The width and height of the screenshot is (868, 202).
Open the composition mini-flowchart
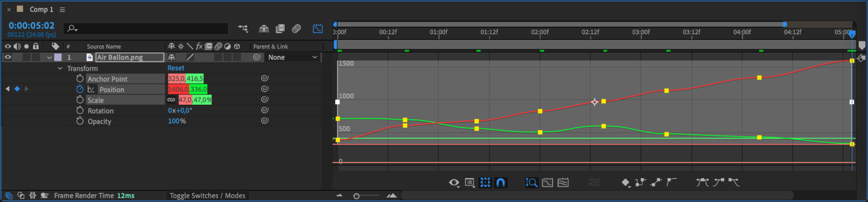243,29
